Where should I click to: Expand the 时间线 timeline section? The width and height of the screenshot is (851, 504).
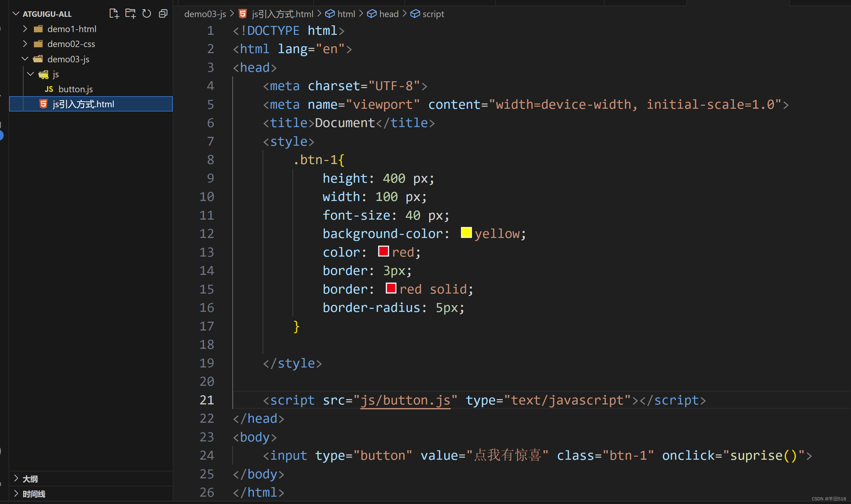pyautogui.click(x=16, y=493)
